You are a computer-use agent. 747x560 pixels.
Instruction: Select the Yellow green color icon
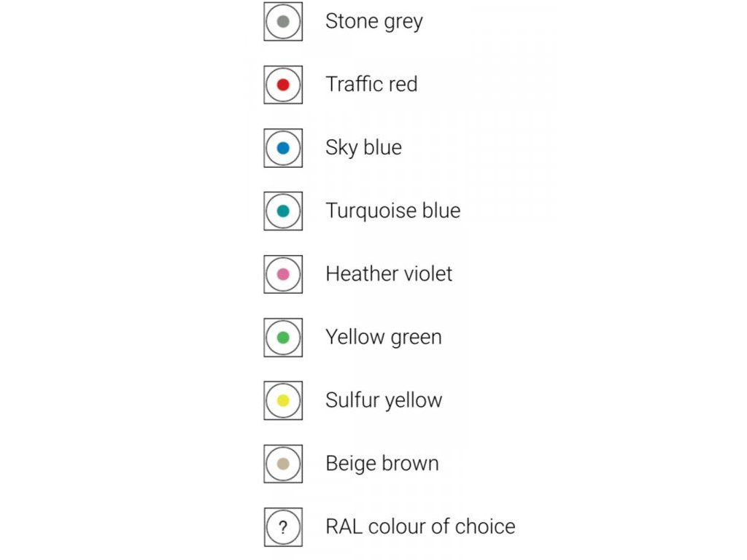coord(283,338)
